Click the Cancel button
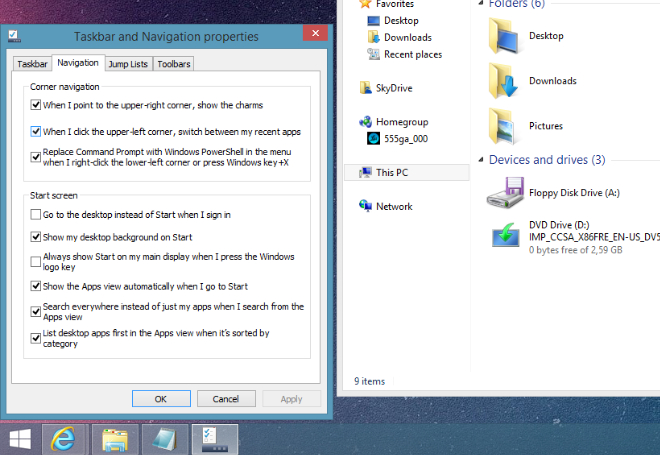Screen dimensions: 660x455 [x=226, y=399]
